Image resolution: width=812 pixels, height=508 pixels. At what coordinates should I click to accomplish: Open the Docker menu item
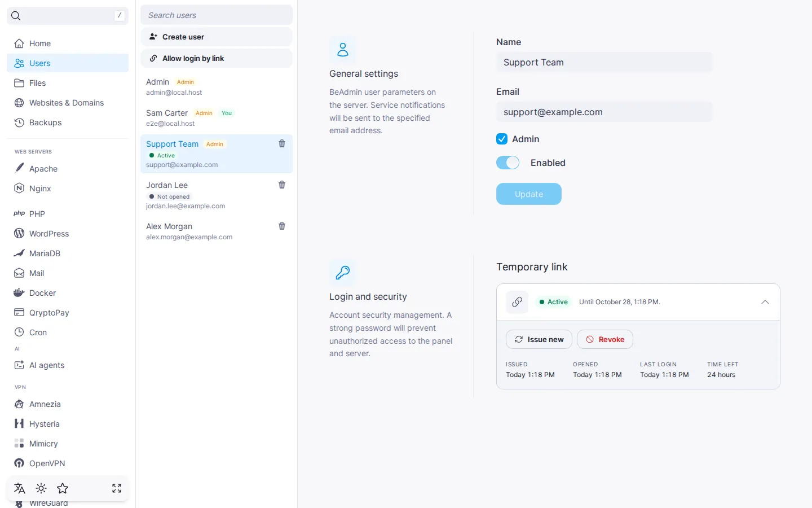[68, 293]
